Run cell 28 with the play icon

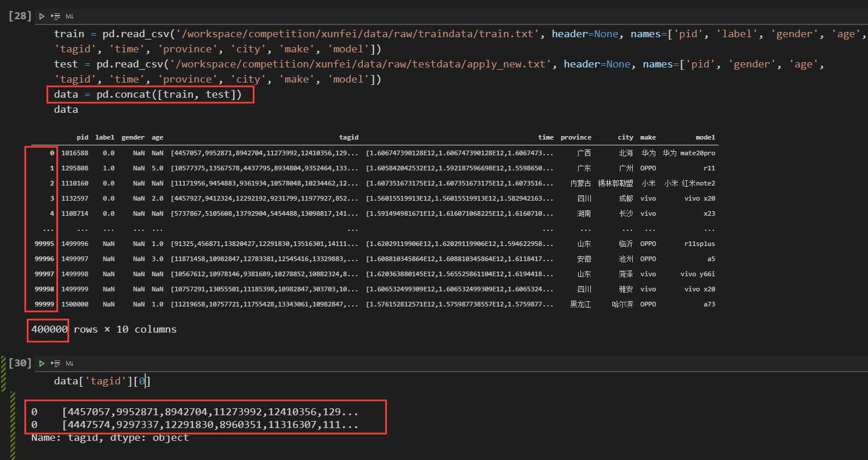pos(42,16)
